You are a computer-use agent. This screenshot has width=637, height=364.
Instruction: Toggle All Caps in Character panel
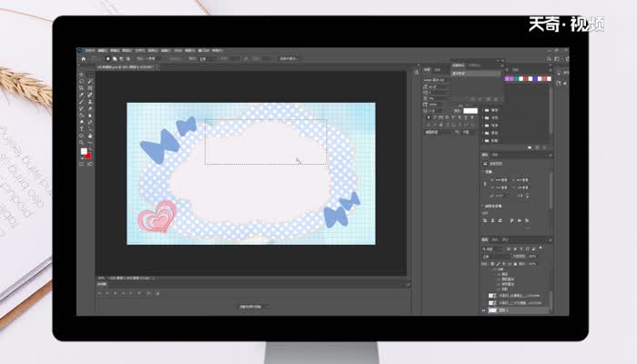pos(441,117)
